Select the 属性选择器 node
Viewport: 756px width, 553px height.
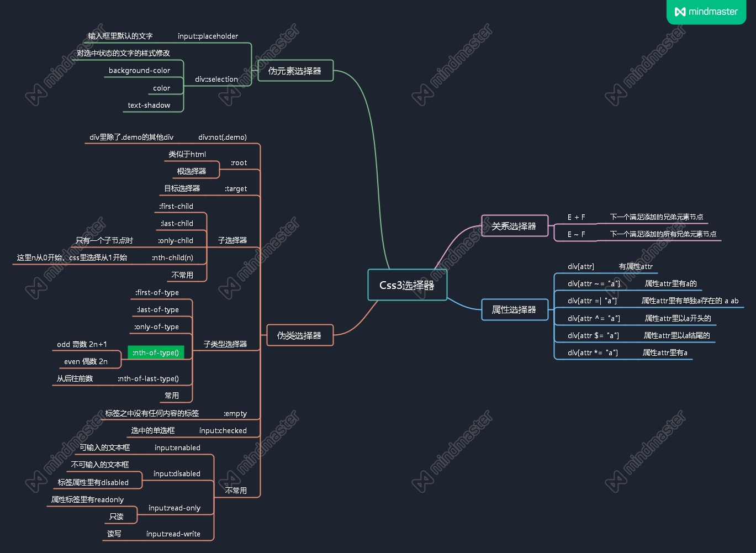(x=514, y=309)
